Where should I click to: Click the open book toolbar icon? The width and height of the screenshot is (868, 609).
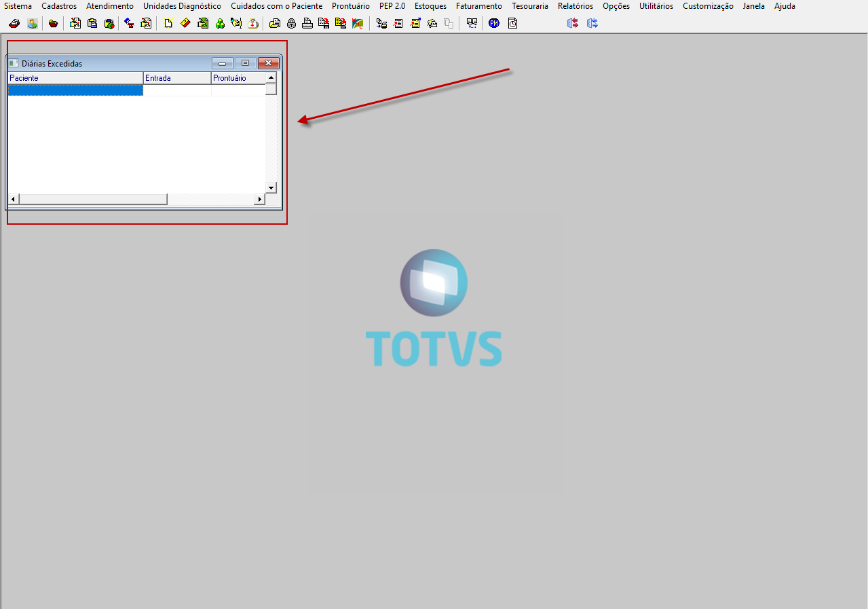(472, 23)
